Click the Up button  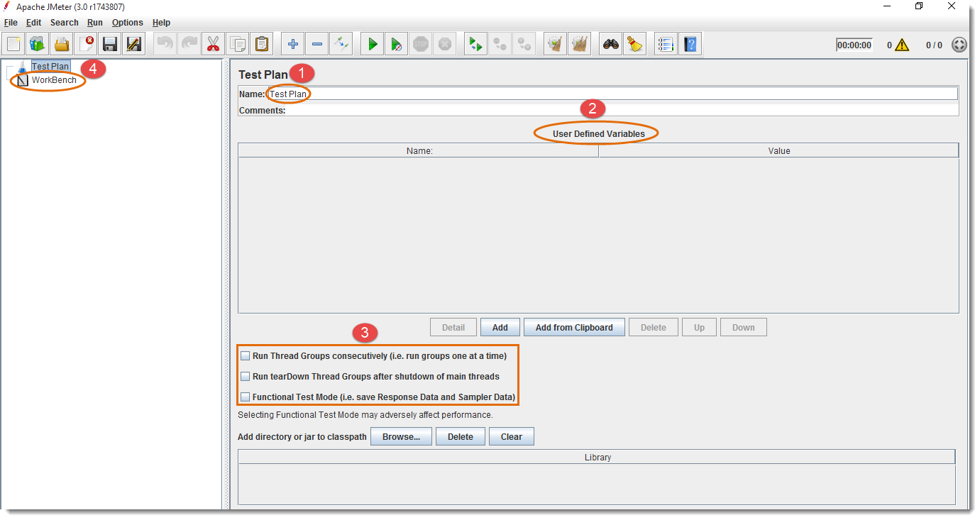[x=699, y=327]
